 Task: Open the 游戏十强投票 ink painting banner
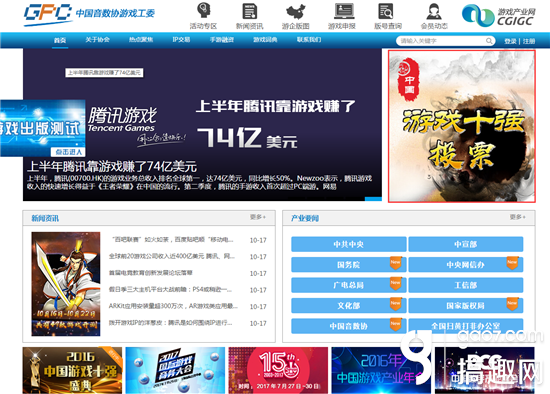pyautogui.click(x=462, y=126)
